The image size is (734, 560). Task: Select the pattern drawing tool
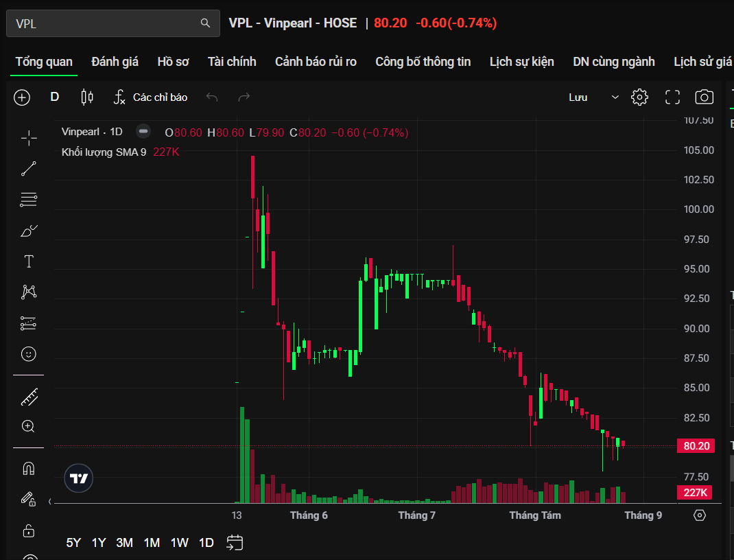click(x=29, y=292)
